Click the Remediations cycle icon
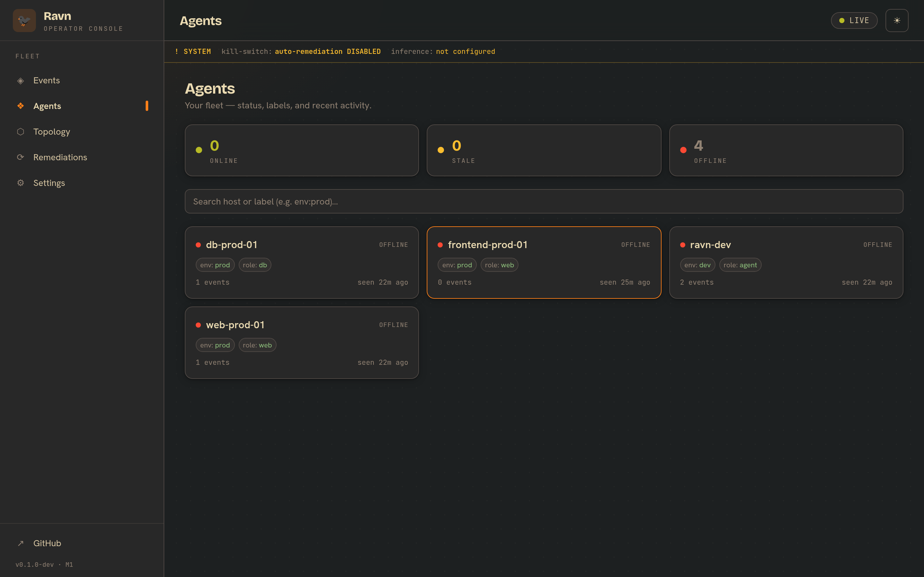 point(21,157)
